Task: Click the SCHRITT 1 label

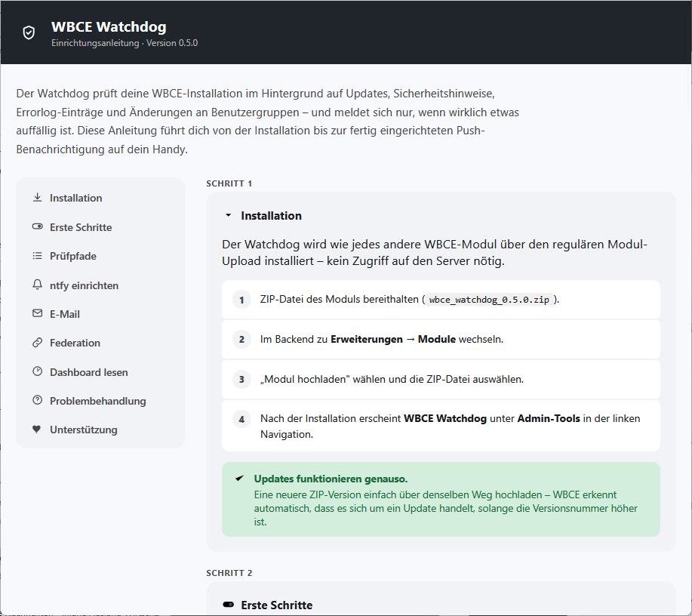Action: pyautogui.click(x=229, y=183)
